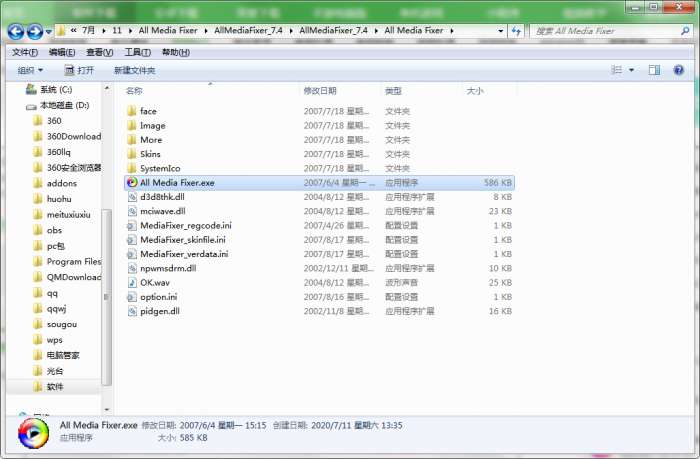Open the 工具(T) menu
700x459 pixels.
pyautogui.click(x=138, y=52)
